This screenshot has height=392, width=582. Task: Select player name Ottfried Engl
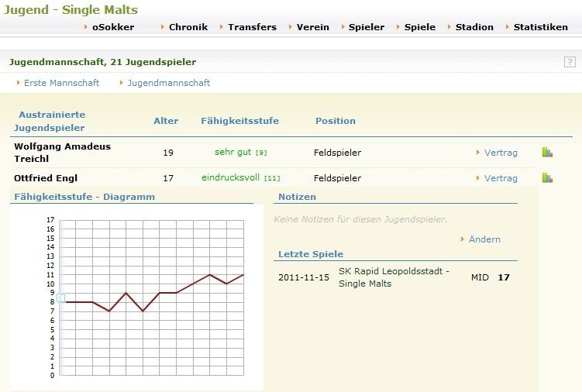click(46, 178)
